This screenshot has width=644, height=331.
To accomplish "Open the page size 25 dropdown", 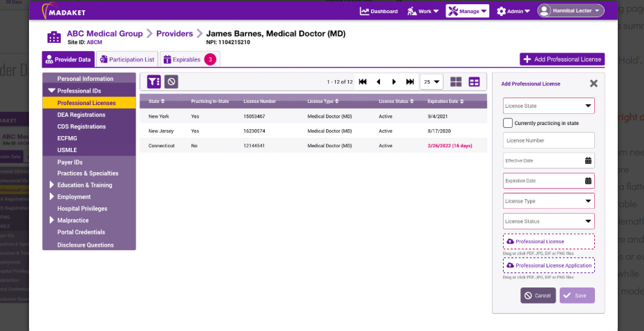I will point(431,82).
